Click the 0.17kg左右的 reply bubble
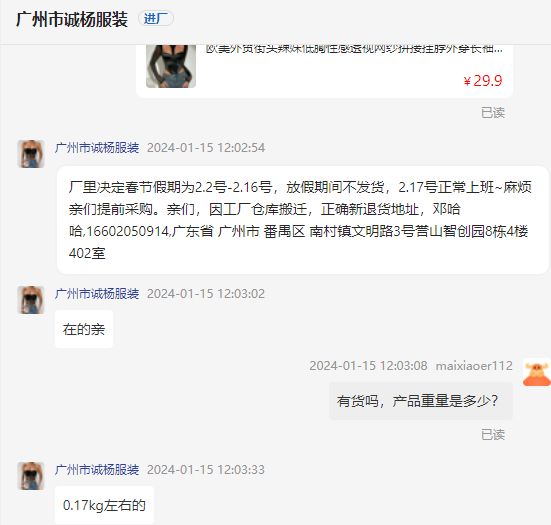The image size is (551, 525). click(104, 505)
